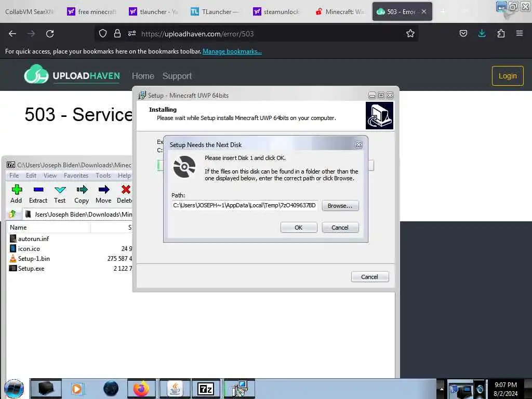The height and width of the screenshot is (399, 532).
Task: Open the 7-Zip Tools menu
Action: click(103, 176)
